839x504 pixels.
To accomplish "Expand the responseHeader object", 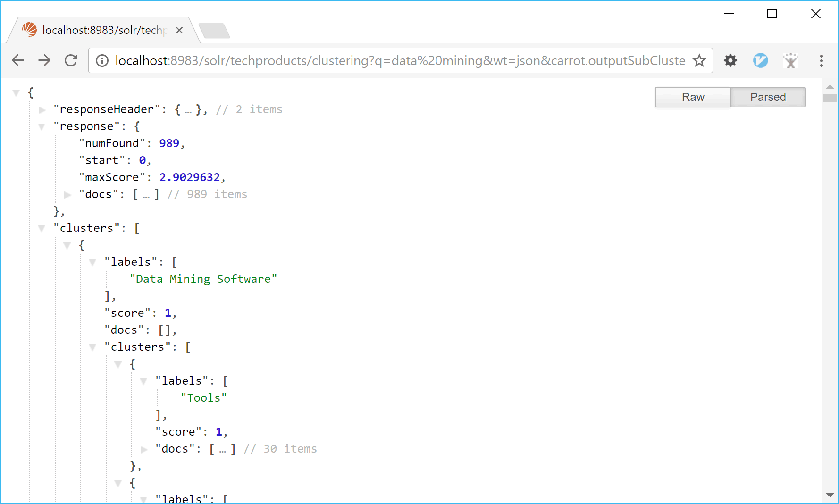I will [42, 110].
